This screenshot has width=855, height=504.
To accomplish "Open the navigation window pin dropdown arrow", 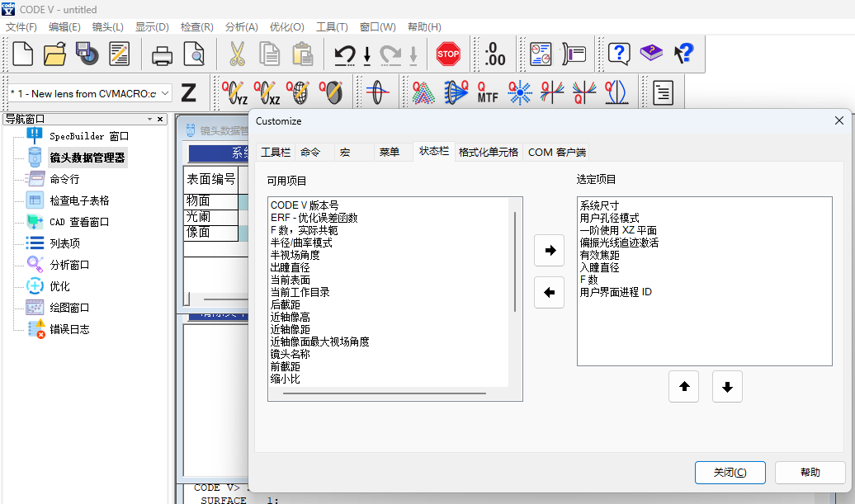I will [150, 119].
